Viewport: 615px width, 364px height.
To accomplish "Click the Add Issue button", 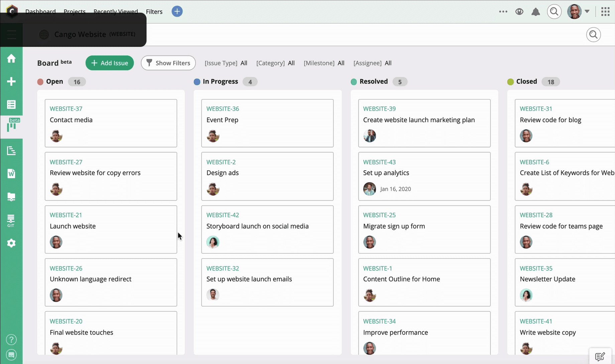I will tap(109, 63).
